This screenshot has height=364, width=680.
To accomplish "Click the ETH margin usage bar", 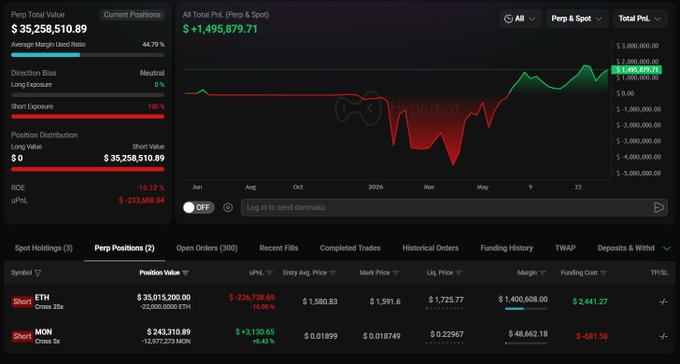I will pyautogui.click(x=526, y=309).
